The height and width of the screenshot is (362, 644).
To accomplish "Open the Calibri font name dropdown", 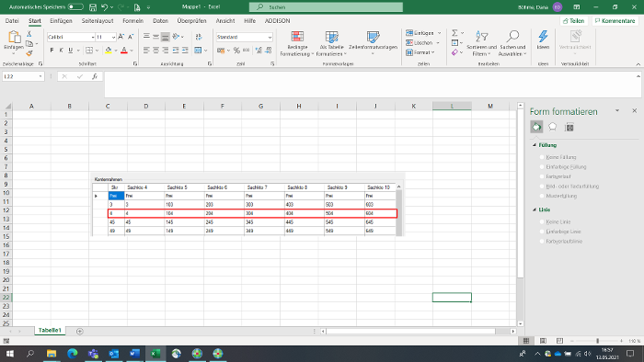I will pos(92,37).
